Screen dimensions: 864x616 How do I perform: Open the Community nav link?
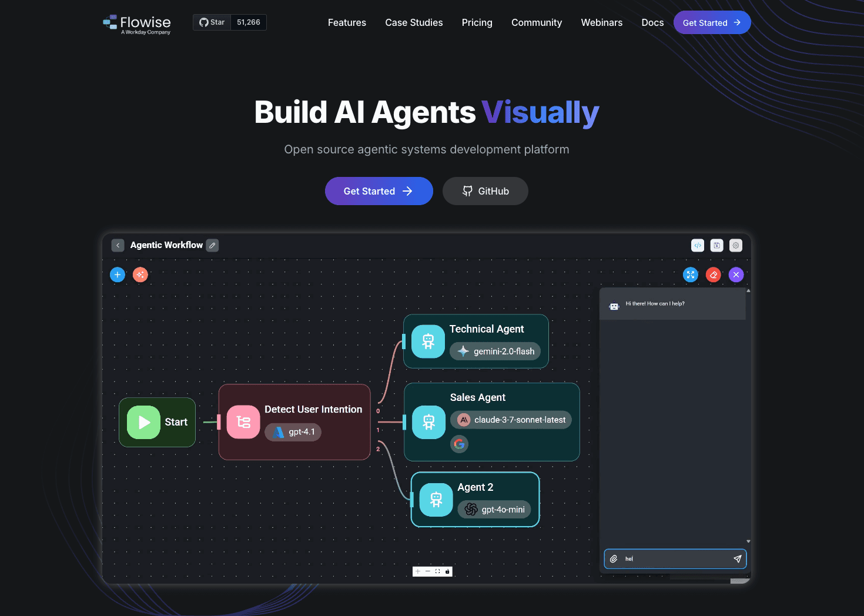pos(537,22)
